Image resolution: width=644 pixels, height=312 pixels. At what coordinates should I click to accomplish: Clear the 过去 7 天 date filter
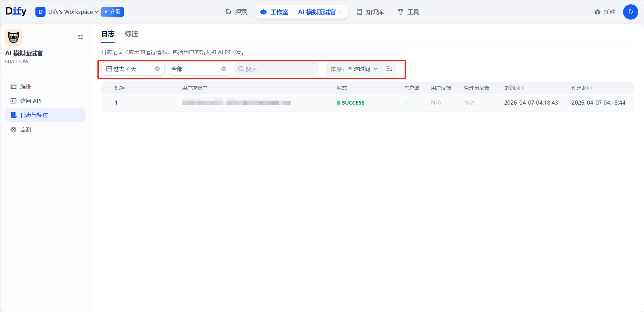pyautogui.click(x=157, y=69)
